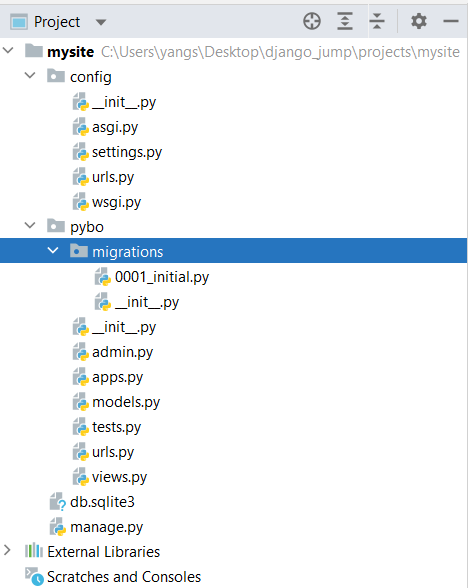Select manage.py file

[106, 527]
